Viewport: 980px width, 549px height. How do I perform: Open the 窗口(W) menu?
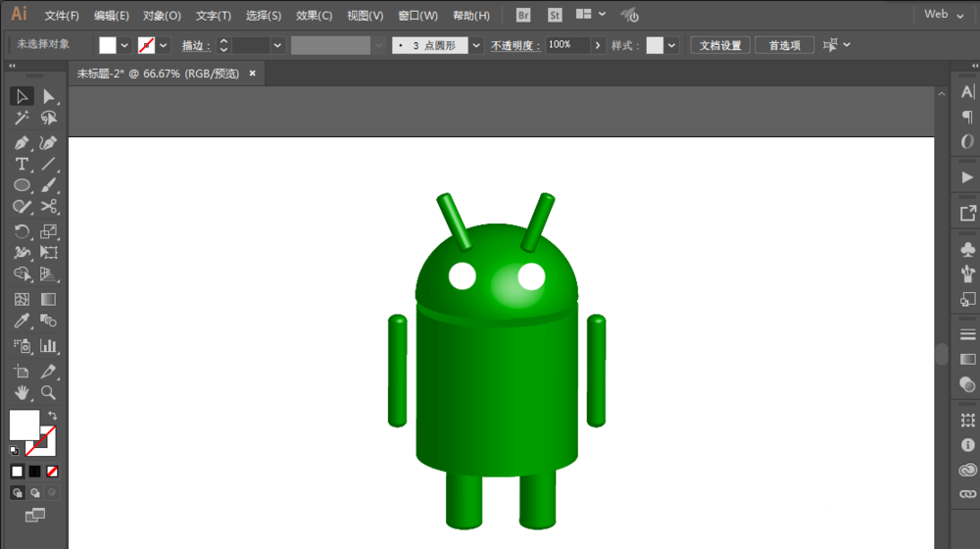[x=417, y=16]
